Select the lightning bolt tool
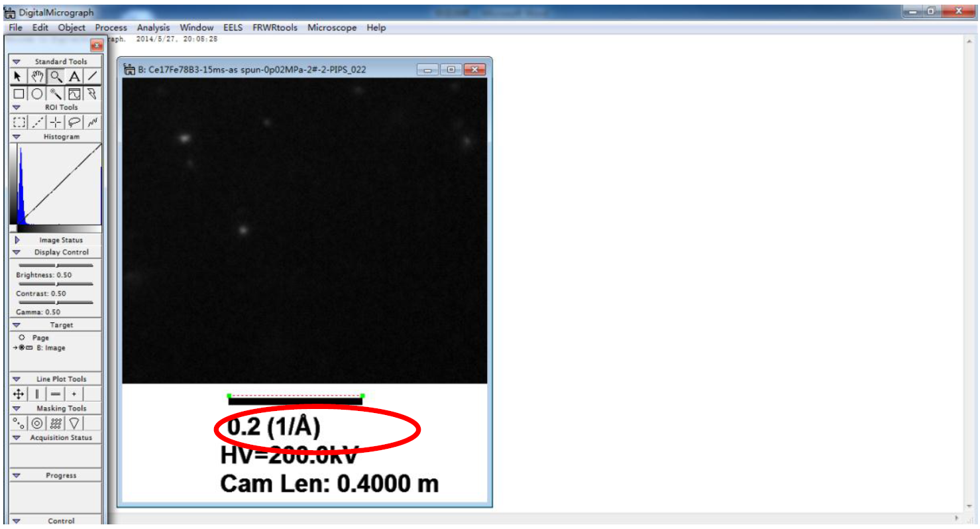Image resolution: width=980 pixels, height=529 pixels. (93, 94)
